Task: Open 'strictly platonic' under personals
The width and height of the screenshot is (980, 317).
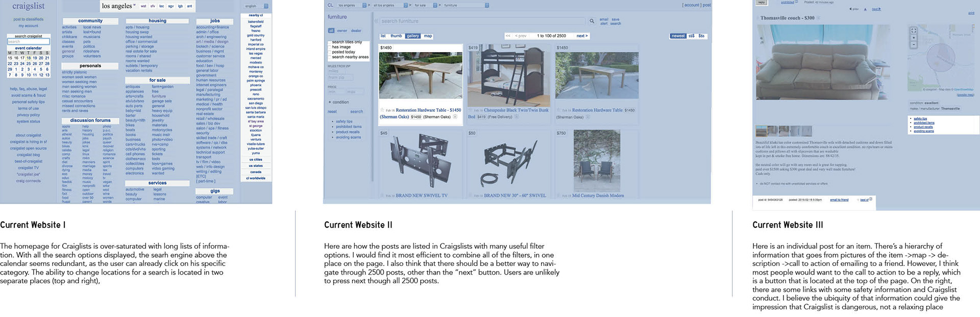Action: pos(75,72)
